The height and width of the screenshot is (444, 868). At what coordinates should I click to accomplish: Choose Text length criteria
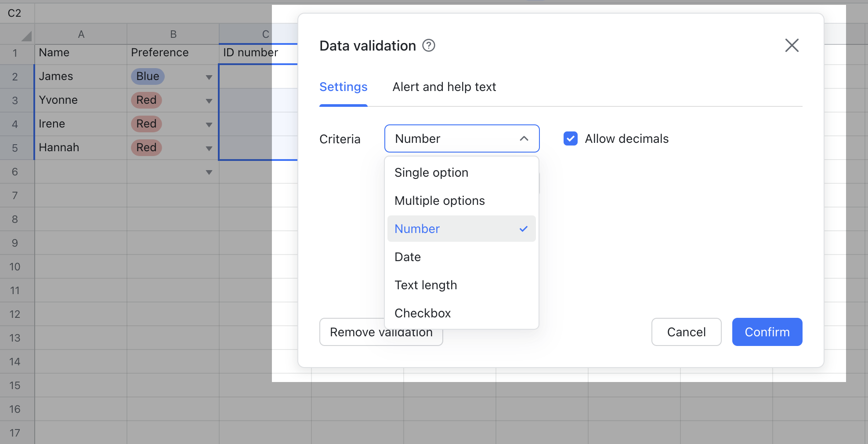pyautogui.click(x=426, y=285)
